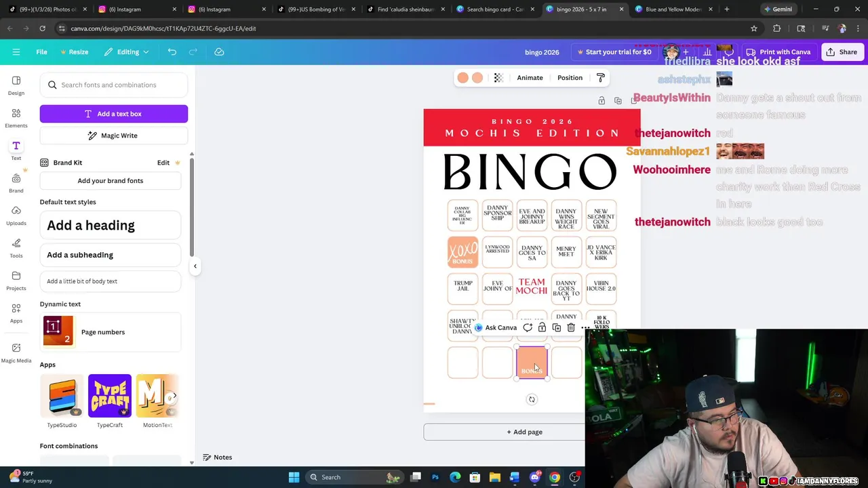Viewport: 868px width, 488px height.
Task: Start your trial for $0
Action: (x=614, y=52)
